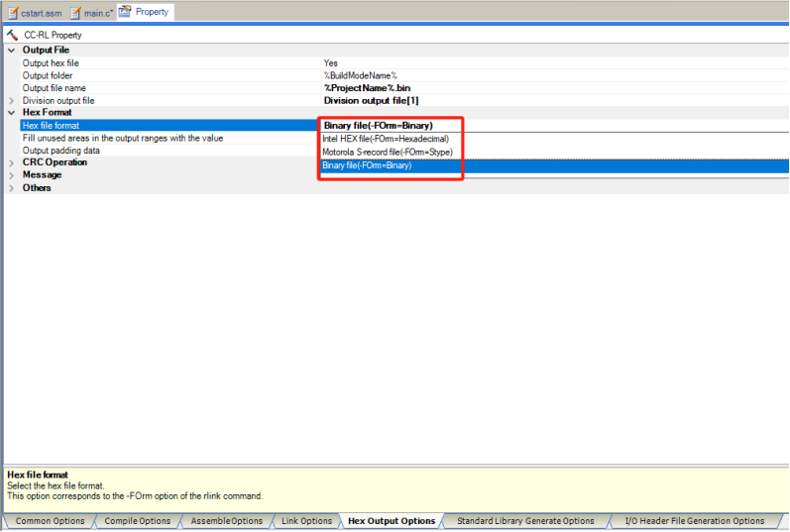The width and height of the screenshot is (790, 532).
Task: Click the Hex Format section heading
Action: tap(47, 112)
